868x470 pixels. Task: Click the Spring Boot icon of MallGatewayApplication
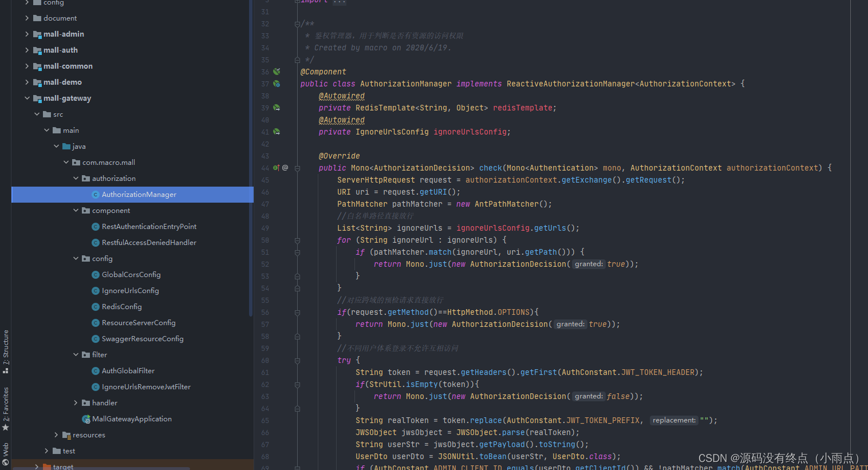[x=86, y=419]
